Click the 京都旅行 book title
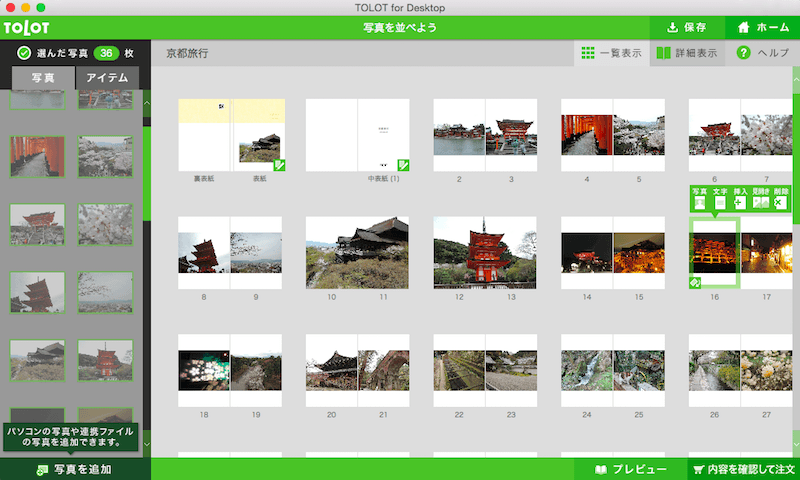Viewport: 800px width, 480px height. pos(187,53)
